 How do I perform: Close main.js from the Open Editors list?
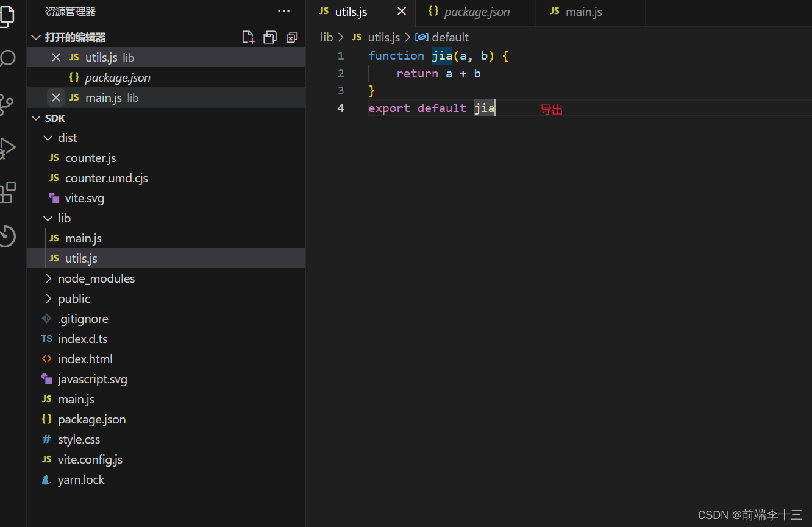[55, 97]
